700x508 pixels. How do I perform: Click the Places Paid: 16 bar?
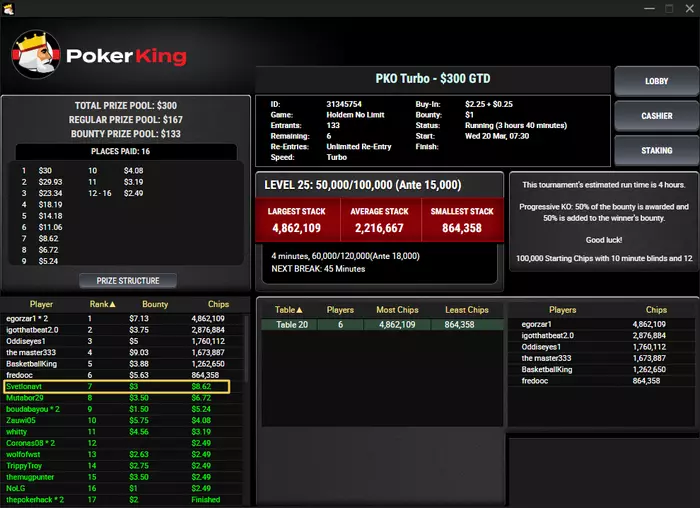tap(126, 151)
